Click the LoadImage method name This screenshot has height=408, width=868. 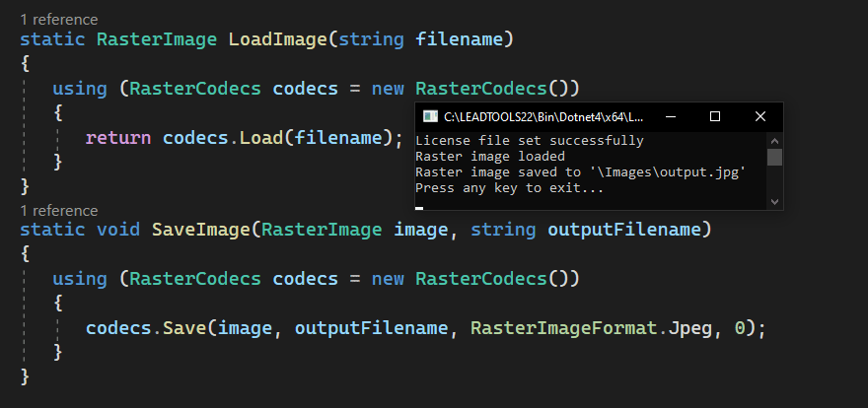[x=277, y=39]
